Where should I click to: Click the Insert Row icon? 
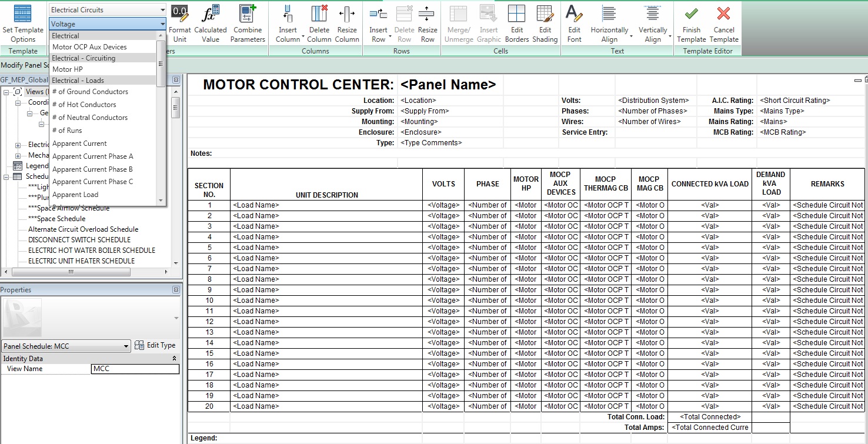(378, 15)
